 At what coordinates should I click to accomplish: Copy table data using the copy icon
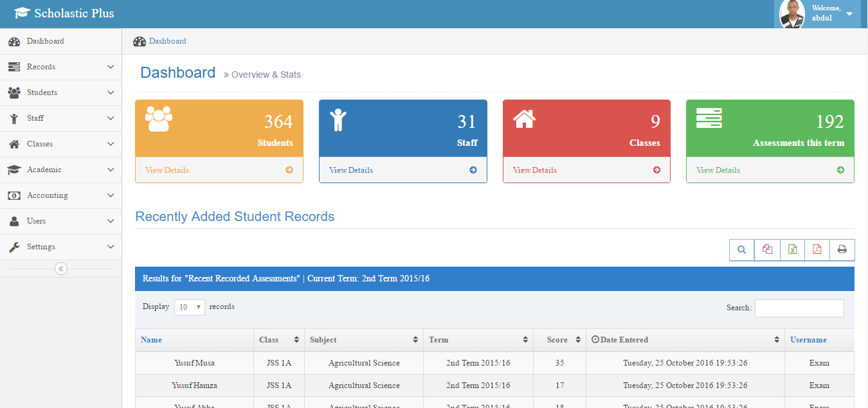pyautogui.click(x=767, y=250)
